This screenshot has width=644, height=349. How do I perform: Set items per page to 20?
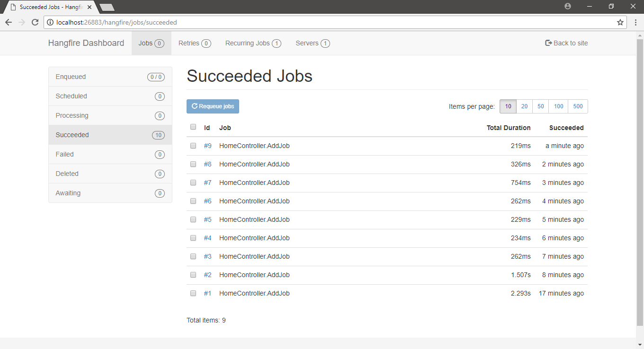point(524,106)
